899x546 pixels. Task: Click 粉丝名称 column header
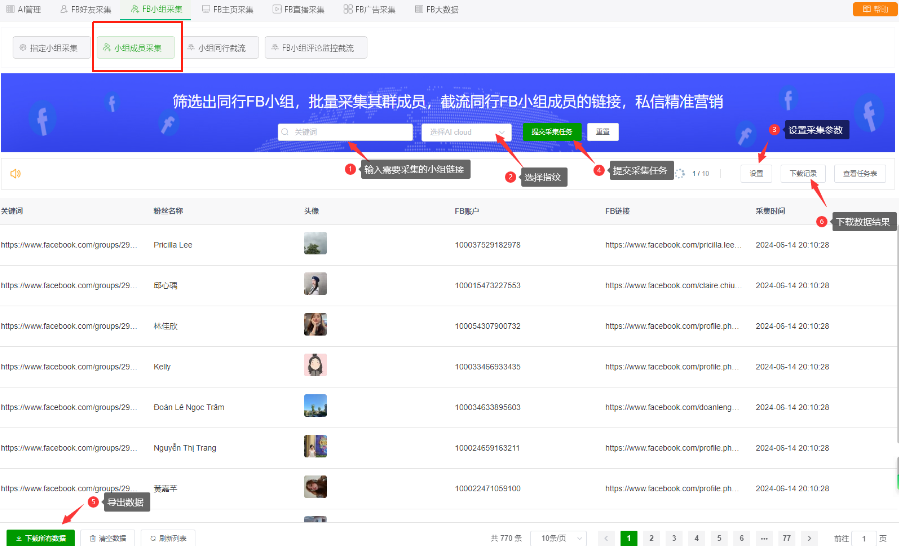click(x=168, y=211)
